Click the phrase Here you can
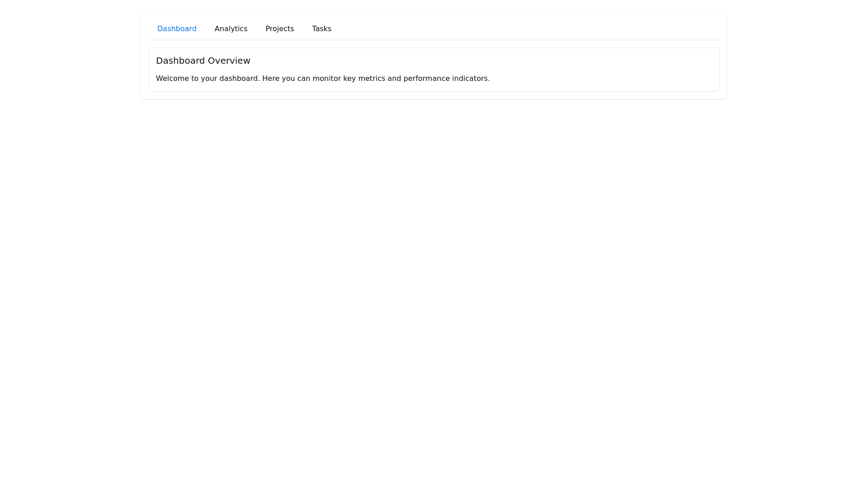Screen dimensions: 868x488 point(286,79)
